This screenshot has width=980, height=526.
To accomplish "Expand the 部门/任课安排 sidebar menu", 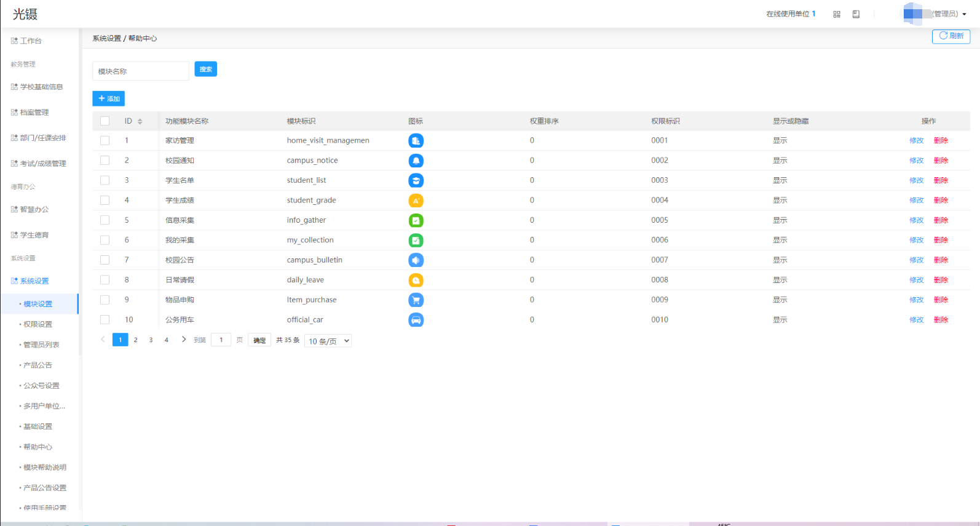I will coord(39,138).
